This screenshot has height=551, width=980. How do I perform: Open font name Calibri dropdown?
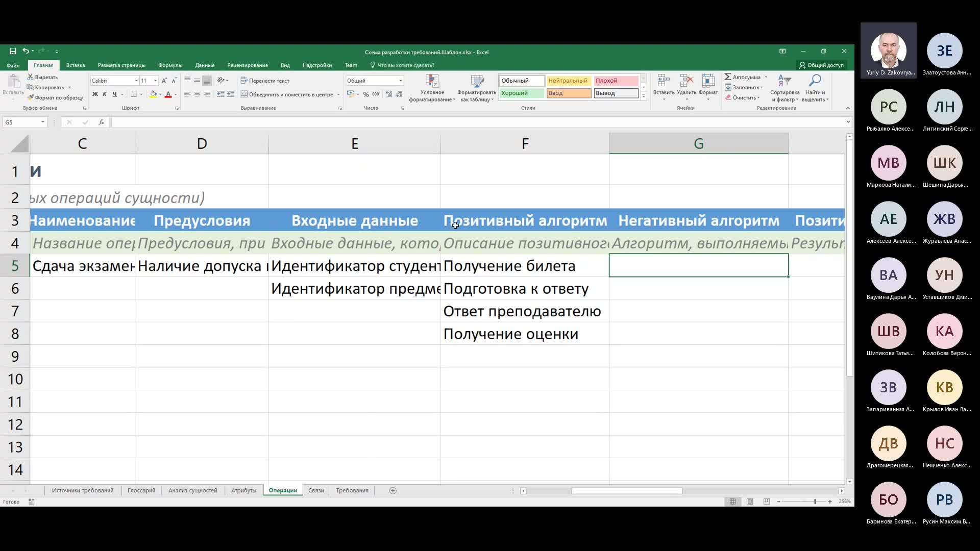[x=136, y=81]
